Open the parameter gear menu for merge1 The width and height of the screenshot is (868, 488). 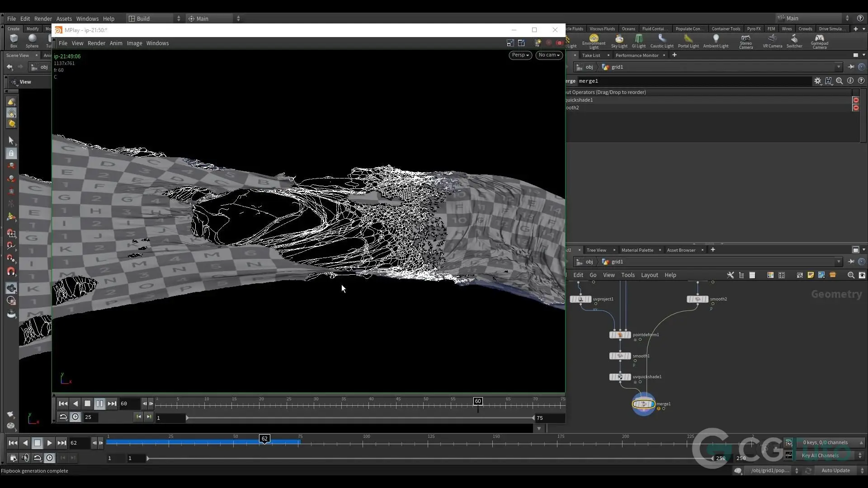(817, 81)
